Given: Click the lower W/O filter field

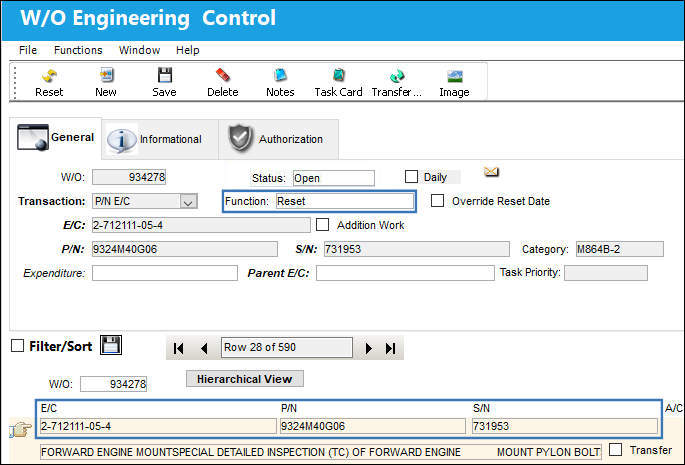Looking at the screenshot, I should (114, 384).
